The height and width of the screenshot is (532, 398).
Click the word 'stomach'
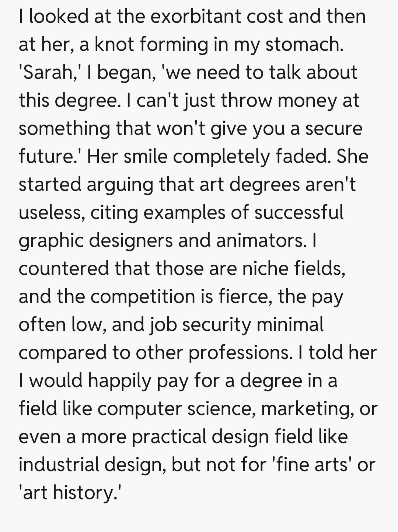pyautogui.click(x=304, y=44)
